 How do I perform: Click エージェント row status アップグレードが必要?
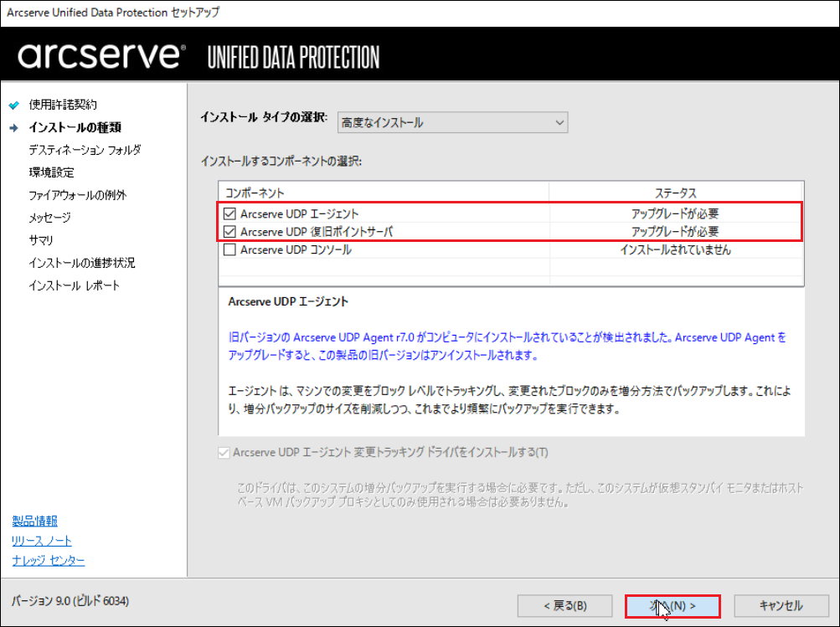(x=675, y=213)
